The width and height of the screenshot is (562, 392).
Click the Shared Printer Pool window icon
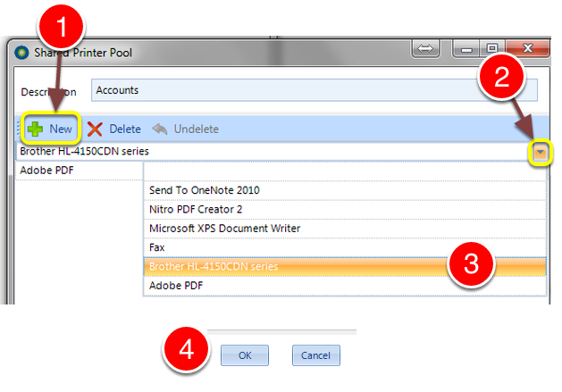pyautogui.click(x=21, y=53)
